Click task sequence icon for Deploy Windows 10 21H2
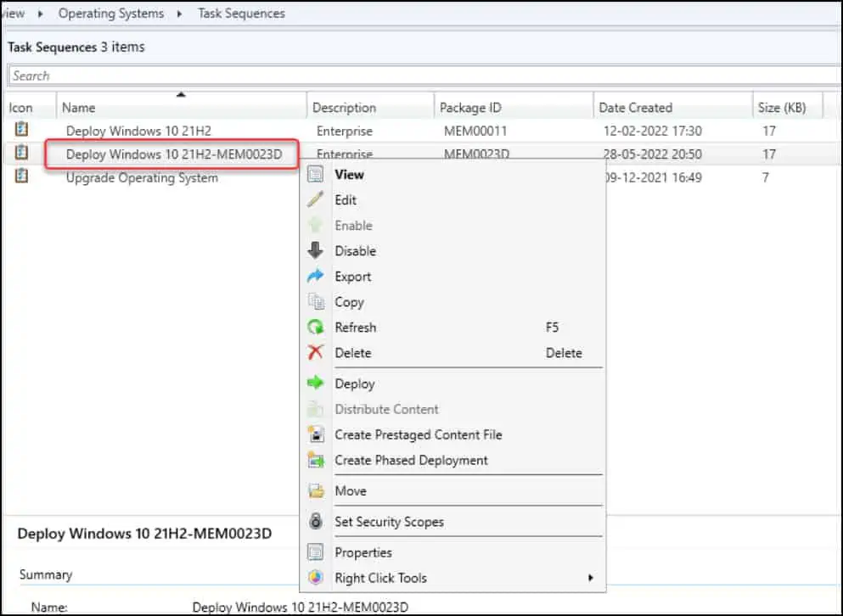Screen dimensions: 843x616 tap(21, 130)
